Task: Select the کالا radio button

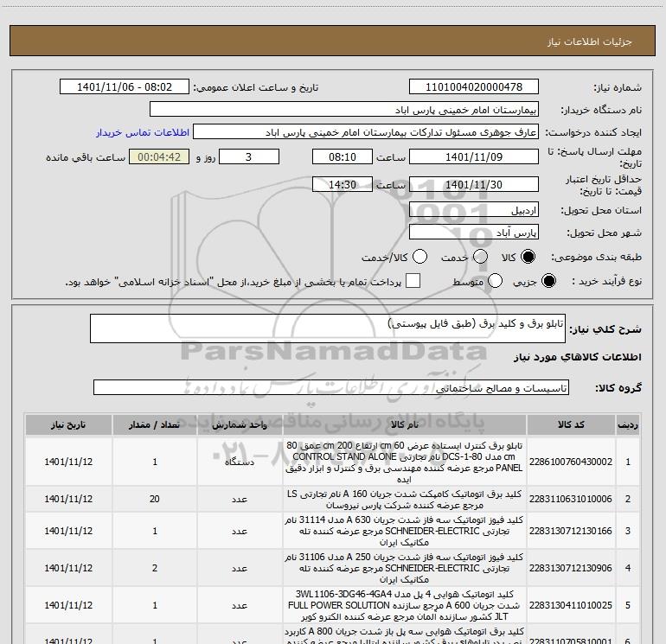Action: point(528,257)
